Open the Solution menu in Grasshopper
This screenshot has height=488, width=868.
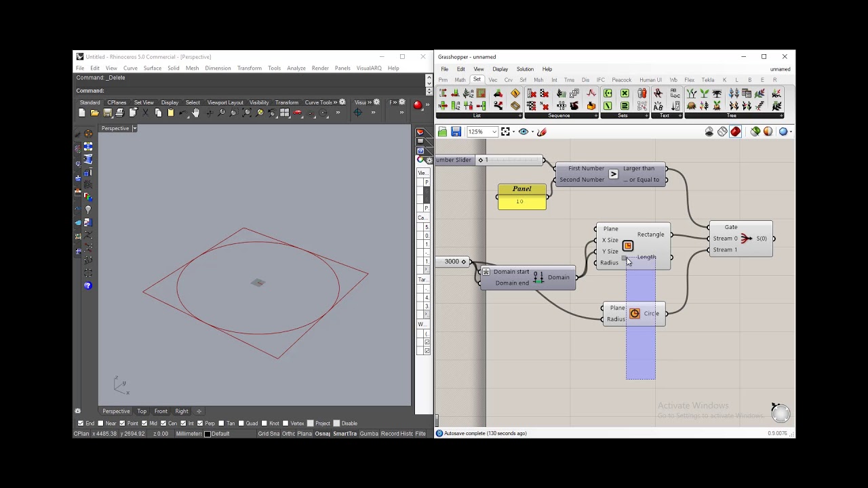[525, 69]
